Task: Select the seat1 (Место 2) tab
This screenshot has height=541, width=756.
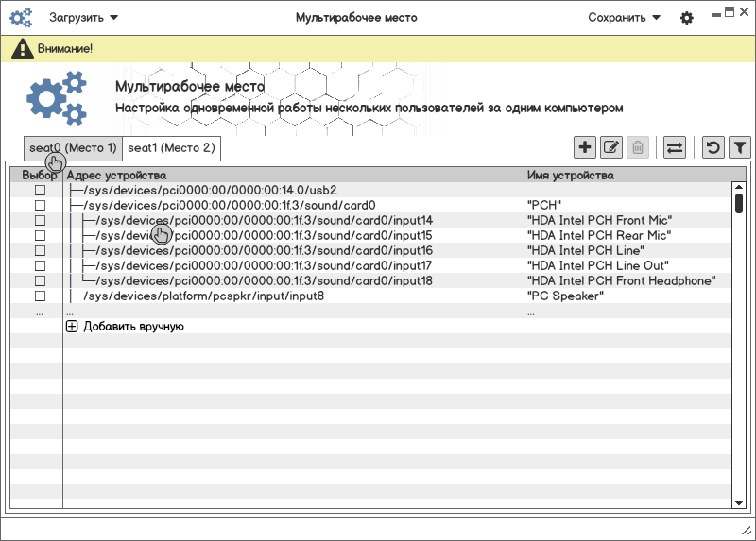Action: 171,148
